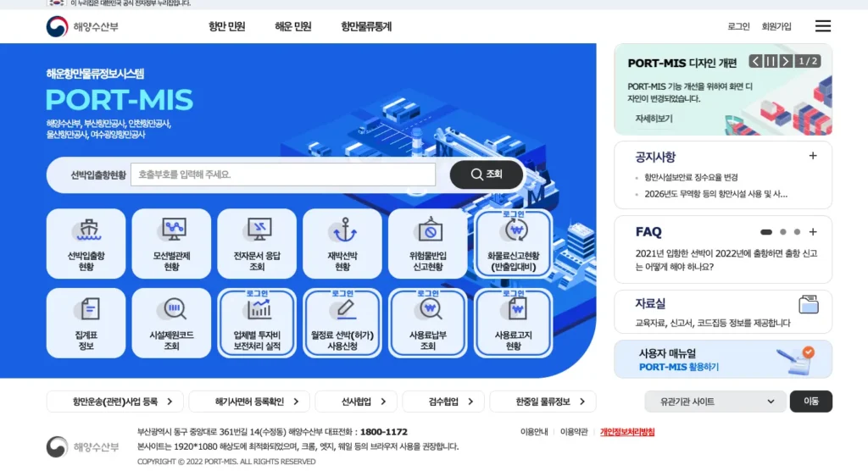Image resolution: width=868 pixels, height=471 pixels.
Task: Open the 이용안내 footer link
Action: click(x=534, y=432)
